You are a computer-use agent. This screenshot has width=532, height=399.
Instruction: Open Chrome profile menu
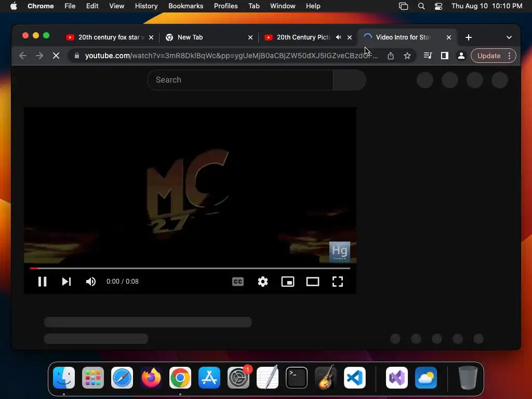click(461, 56)
